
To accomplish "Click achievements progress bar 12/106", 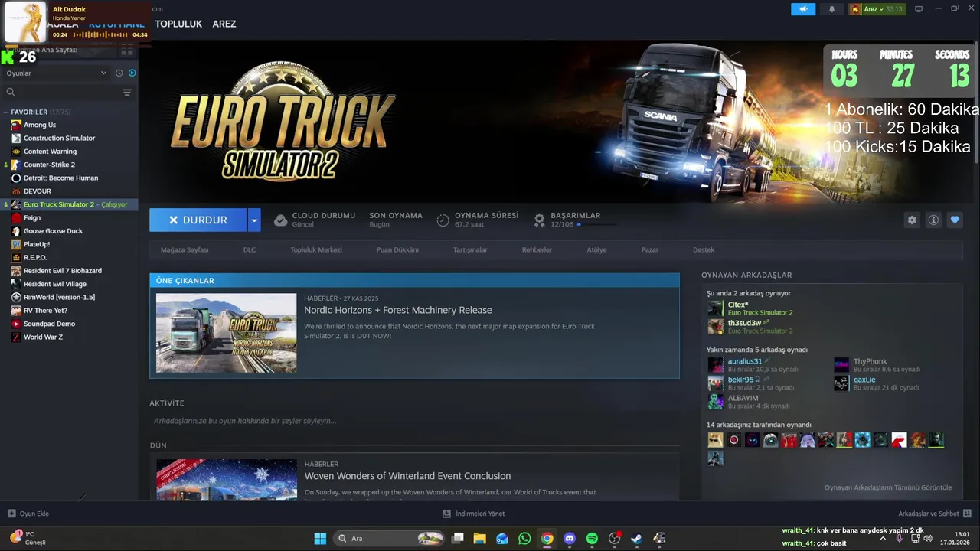I will click(x=596, y=225).
